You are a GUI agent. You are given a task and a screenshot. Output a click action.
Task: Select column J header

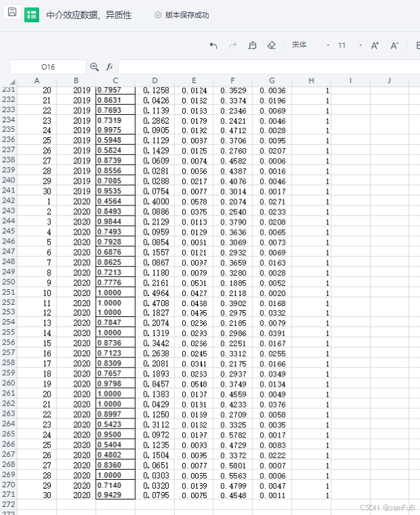(390, 81)
